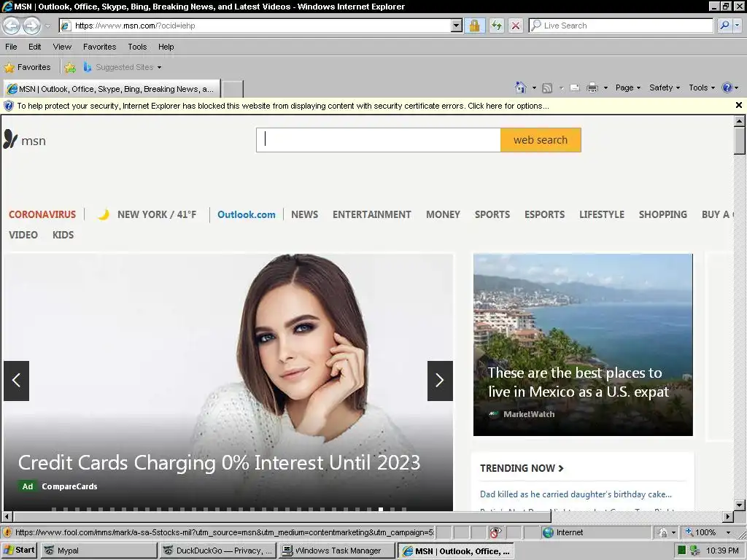Click the Print icon

tap(592, 88)
